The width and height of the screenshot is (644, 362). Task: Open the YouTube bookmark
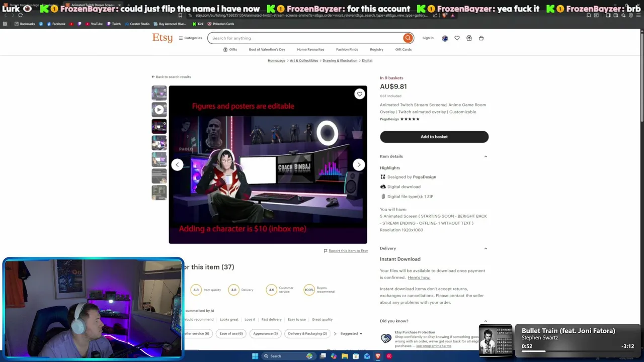[x=94, y=24]
